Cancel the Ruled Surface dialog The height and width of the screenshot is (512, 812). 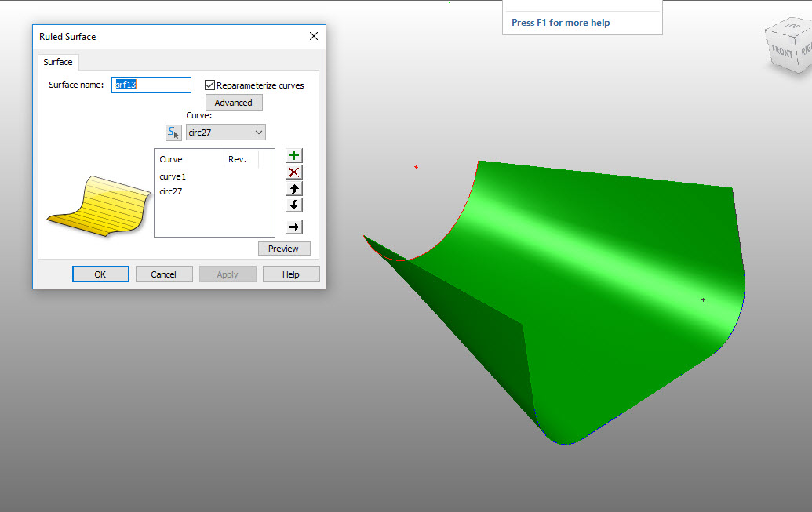click(164, 274)
